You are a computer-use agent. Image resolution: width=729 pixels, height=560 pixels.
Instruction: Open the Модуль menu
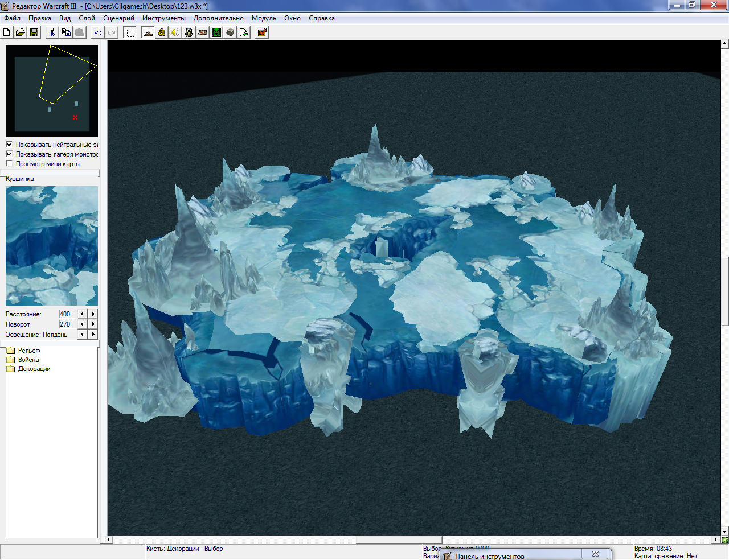click(x=264, y=18)
